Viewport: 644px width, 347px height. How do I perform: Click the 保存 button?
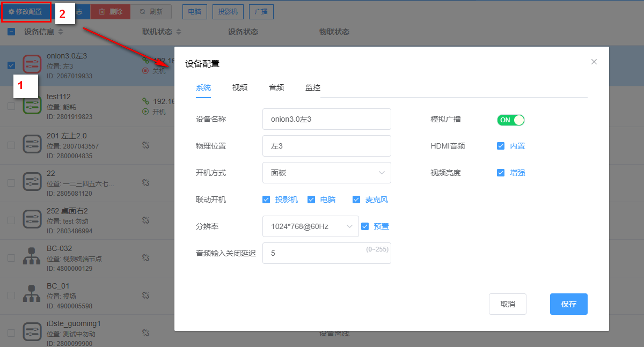click(568, 304)
